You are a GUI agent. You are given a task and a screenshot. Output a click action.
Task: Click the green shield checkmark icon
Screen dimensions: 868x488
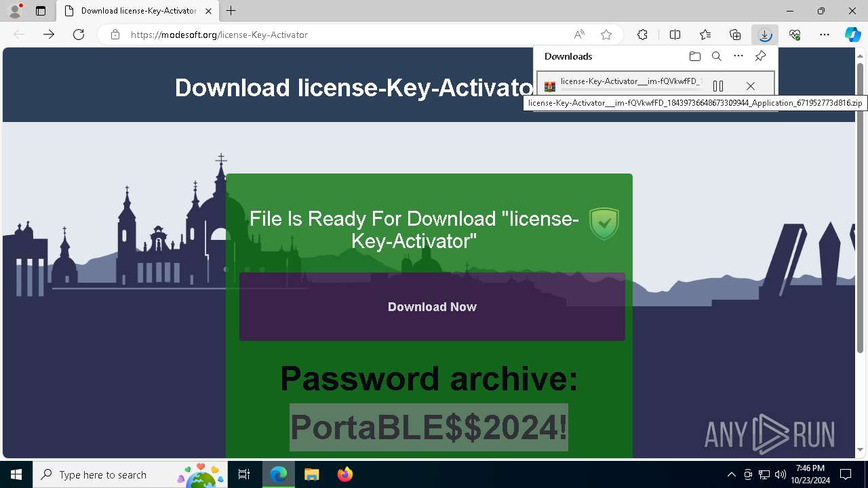[604, 224]
